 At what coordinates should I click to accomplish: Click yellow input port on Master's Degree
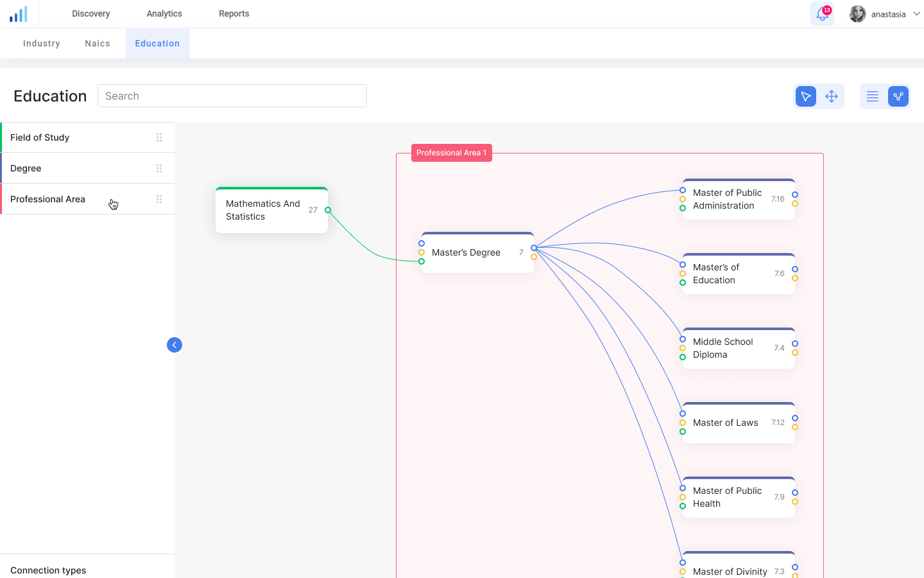pyautogui.click(x=422, y=252)
